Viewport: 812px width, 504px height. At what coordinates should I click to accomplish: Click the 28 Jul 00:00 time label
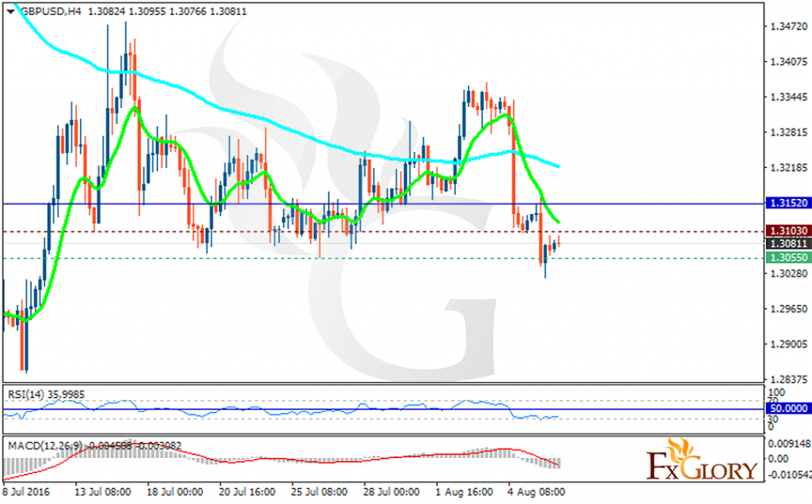coord(391,491)
